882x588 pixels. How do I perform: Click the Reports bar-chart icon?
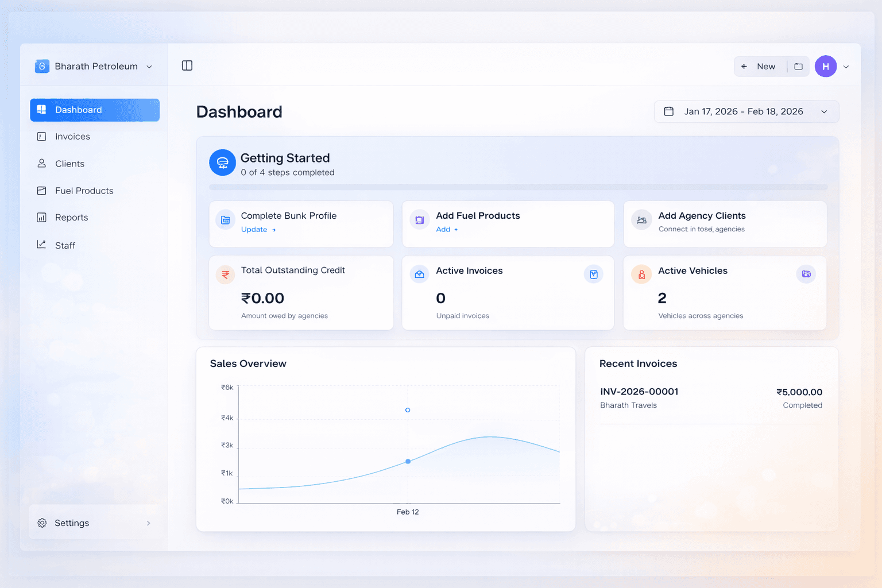41,217
